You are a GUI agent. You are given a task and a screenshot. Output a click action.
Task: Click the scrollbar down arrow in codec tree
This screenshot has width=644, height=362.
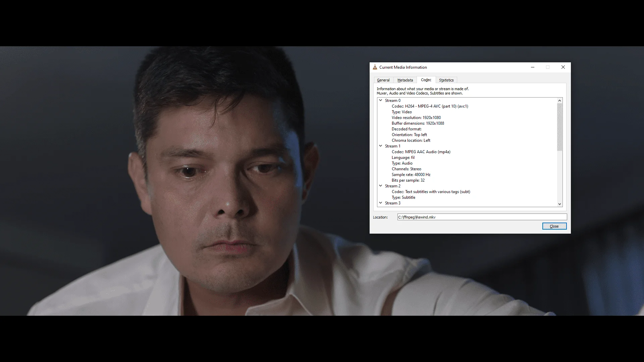559,204
